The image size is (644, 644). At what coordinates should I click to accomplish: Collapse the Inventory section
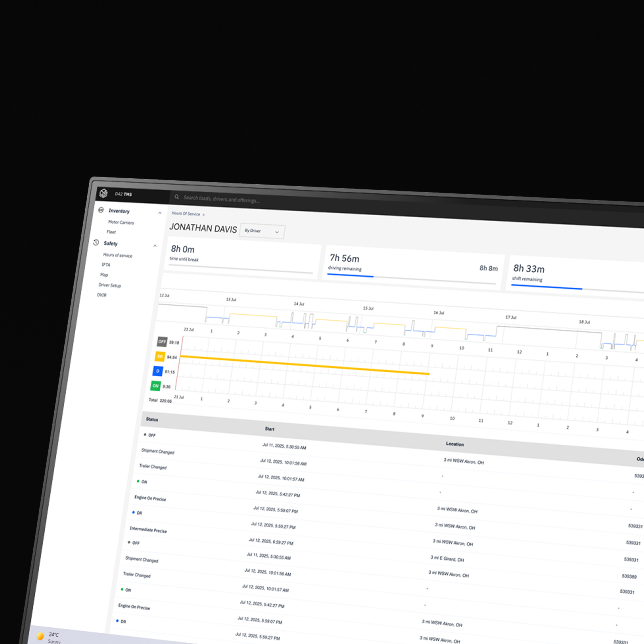click(x=160, y=213)
